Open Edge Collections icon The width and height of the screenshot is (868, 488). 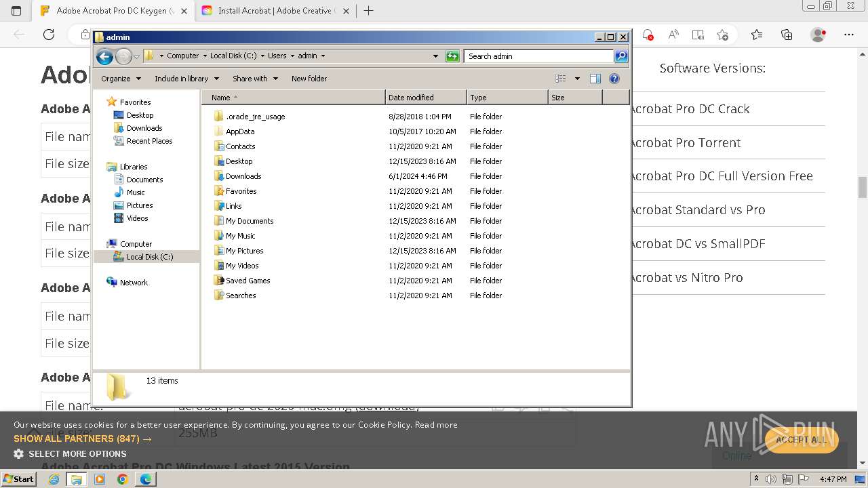787,35
